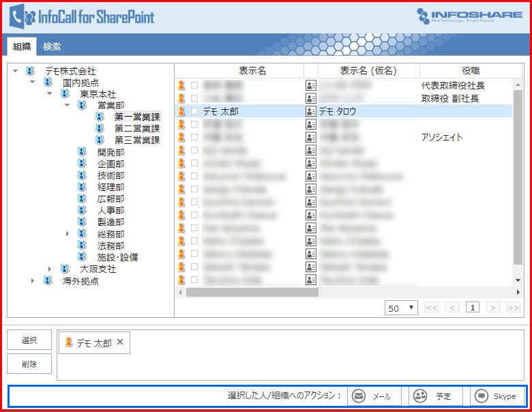Click the person icon of 代表取締役社長 row
Viewport: 532px width, 412px height.
[x=181, y=85]
